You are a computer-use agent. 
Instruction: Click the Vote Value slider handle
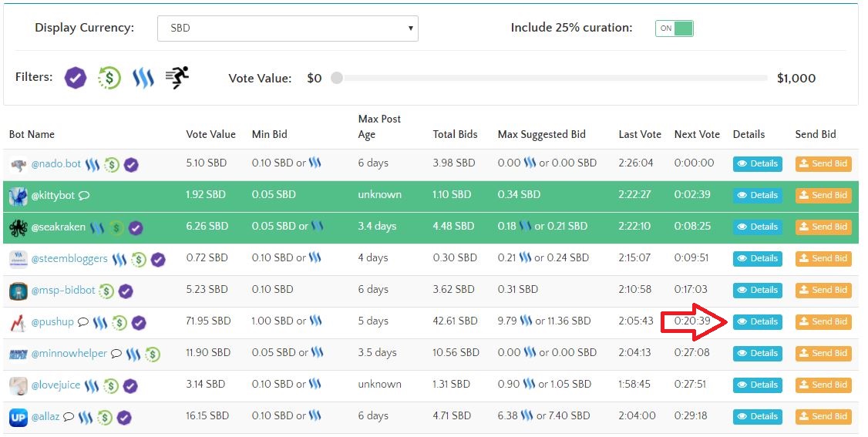pyautogui.click(x=336, y=78)
